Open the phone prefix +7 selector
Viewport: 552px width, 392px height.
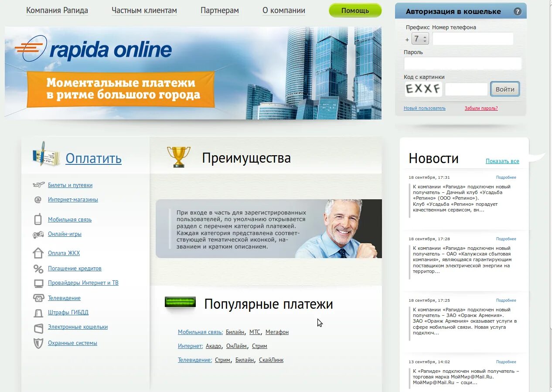tap(420, 39)
